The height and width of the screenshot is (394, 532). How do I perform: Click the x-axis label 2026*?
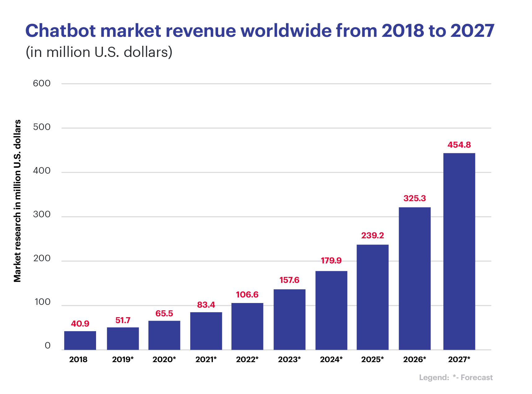(415, 360)
